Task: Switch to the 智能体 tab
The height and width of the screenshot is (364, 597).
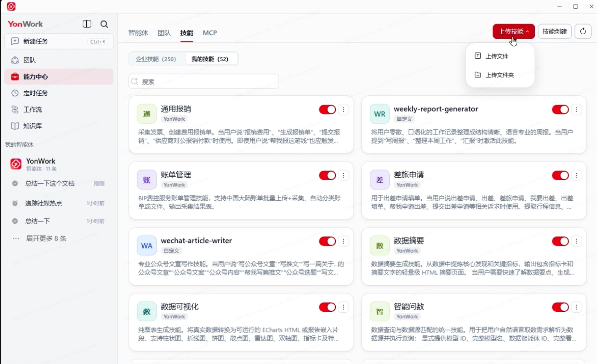Action: (x=138, y=33)
